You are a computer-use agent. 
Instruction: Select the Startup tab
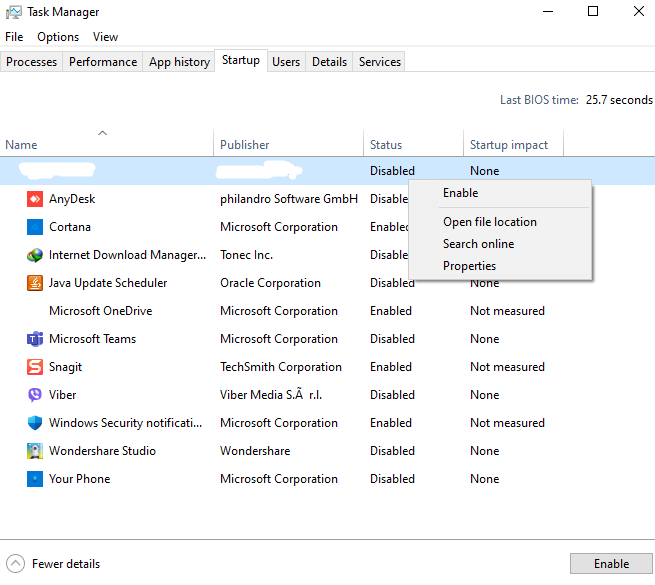(241, 60)
